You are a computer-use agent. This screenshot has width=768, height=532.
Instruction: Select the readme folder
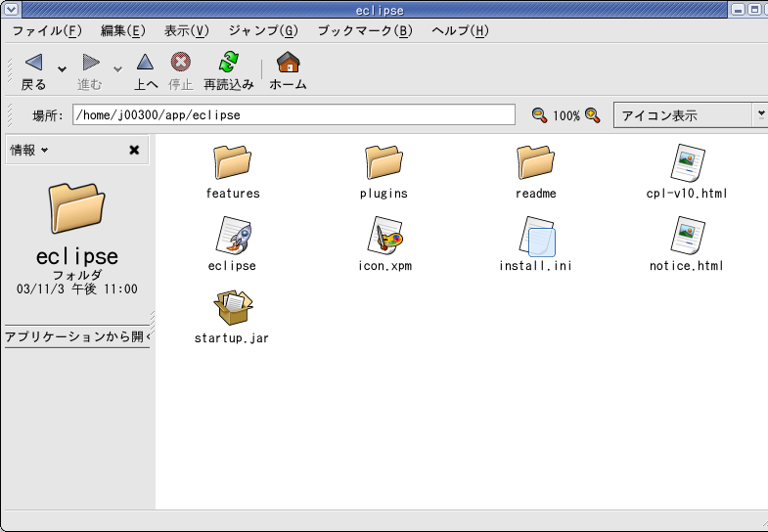point(536,162)
